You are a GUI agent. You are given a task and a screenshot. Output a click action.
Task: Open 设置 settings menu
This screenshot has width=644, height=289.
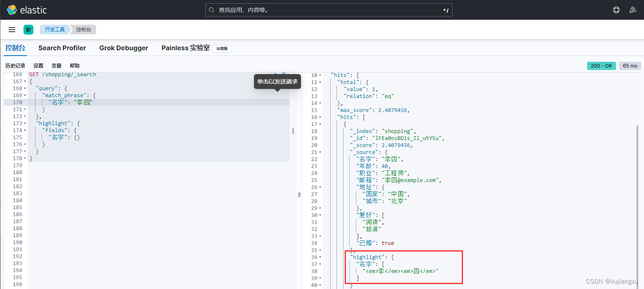pos(38,66)
